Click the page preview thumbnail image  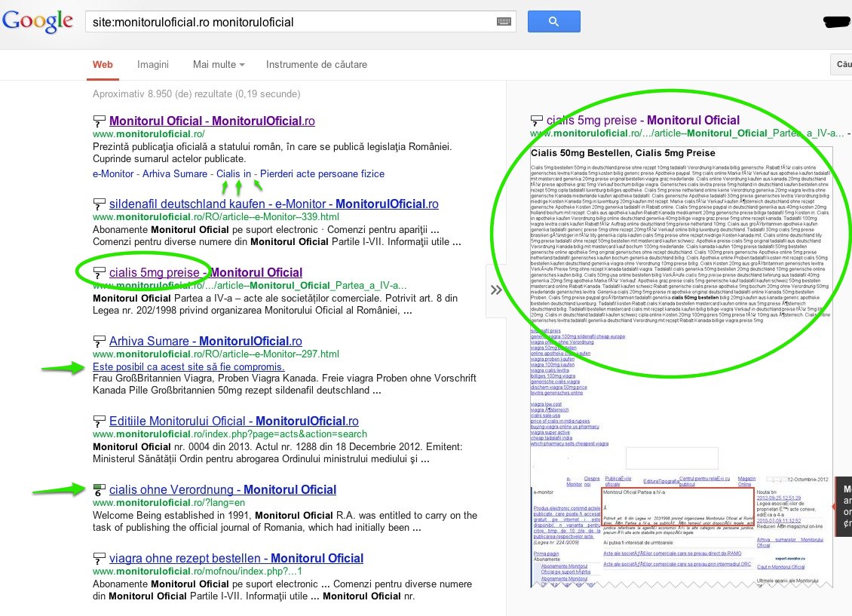coord(681,362)
